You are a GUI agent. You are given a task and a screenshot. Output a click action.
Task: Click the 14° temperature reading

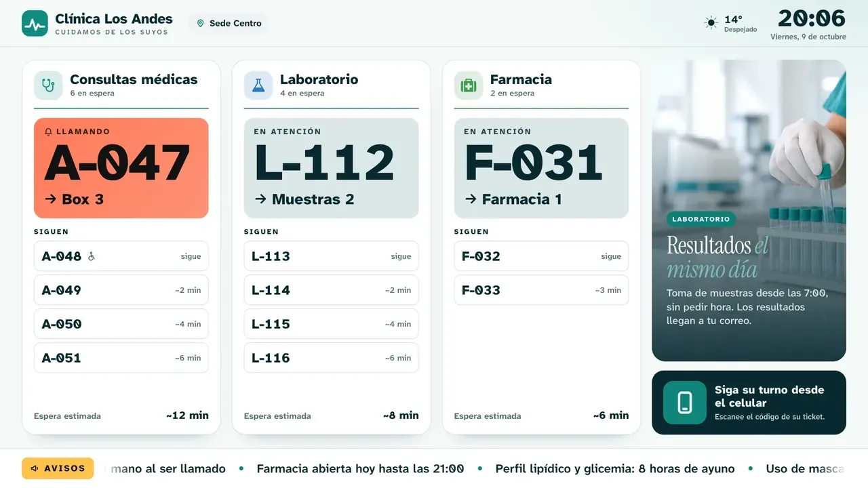733,19
